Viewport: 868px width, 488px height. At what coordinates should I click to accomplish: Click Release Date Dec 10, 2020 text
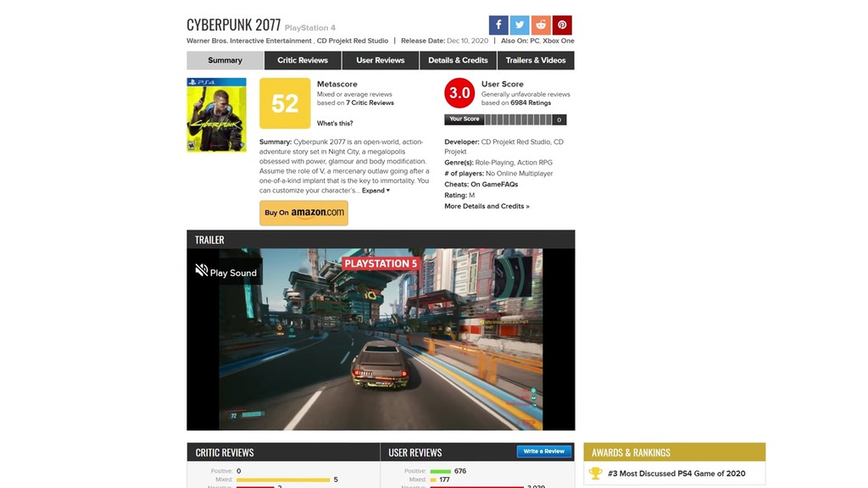tap(444, 41)
